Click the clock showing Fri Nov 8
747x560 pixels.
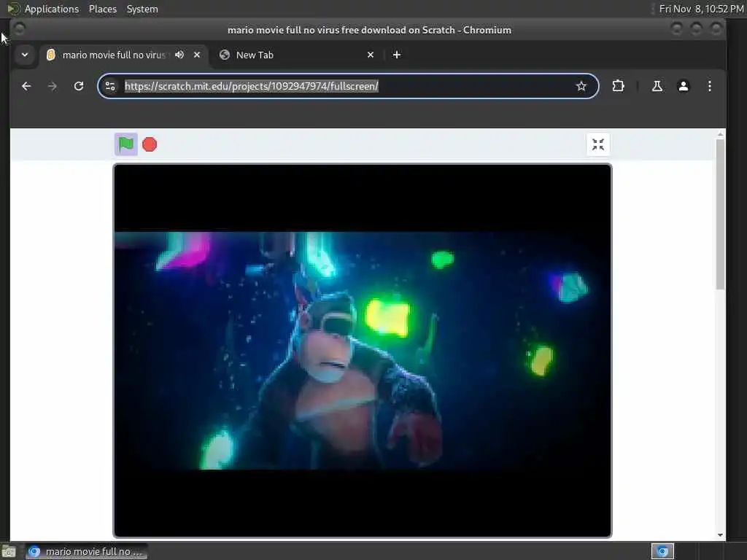(x=701, y=9)
